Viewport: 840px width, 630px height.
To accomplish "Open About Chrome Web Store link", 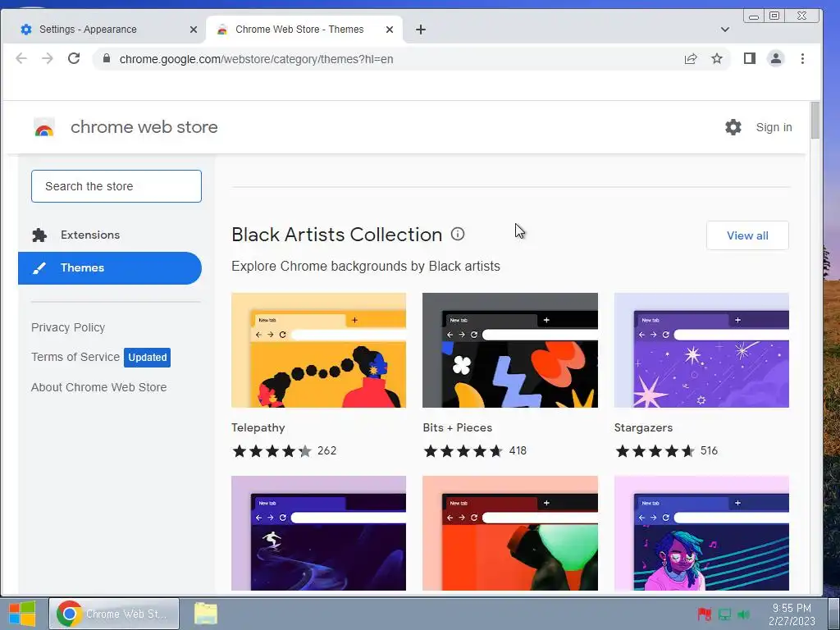I will [99, 387].
